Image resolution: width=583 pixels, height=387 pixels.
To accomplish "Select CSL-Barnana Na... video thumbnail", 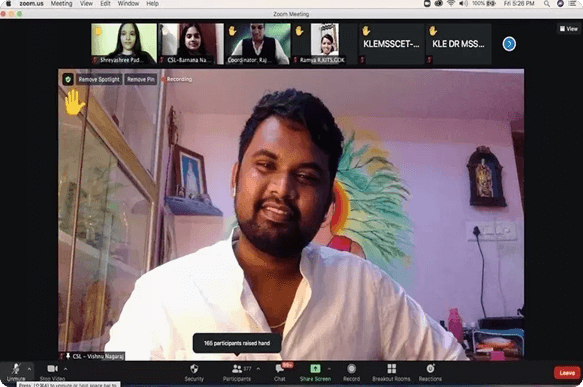I will pos(191,44).
